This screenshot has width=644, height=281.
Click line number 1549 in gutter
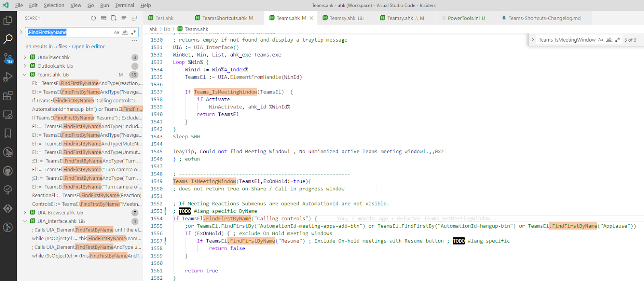tap(157, 181)
